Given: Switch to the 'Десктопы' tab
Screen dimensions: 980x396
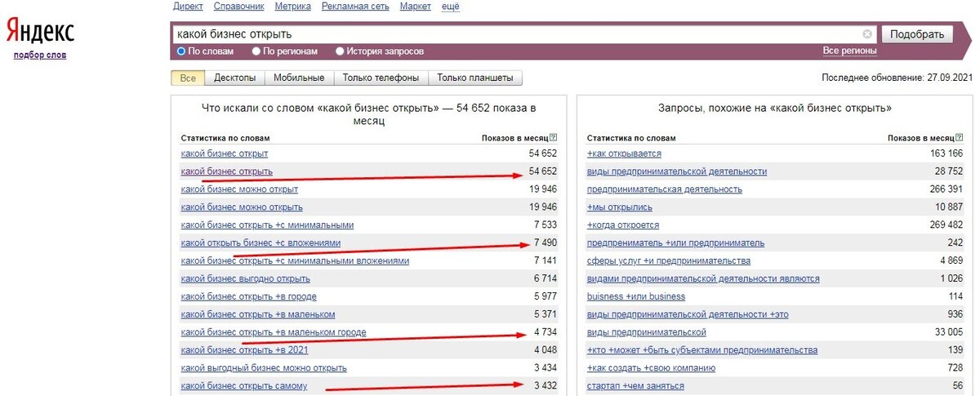Looking at the screenshot, I should click(x=234, y=78).
